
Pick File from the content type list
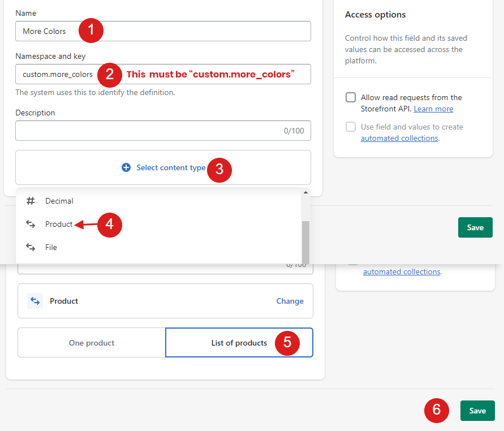[x=51, y=247]
